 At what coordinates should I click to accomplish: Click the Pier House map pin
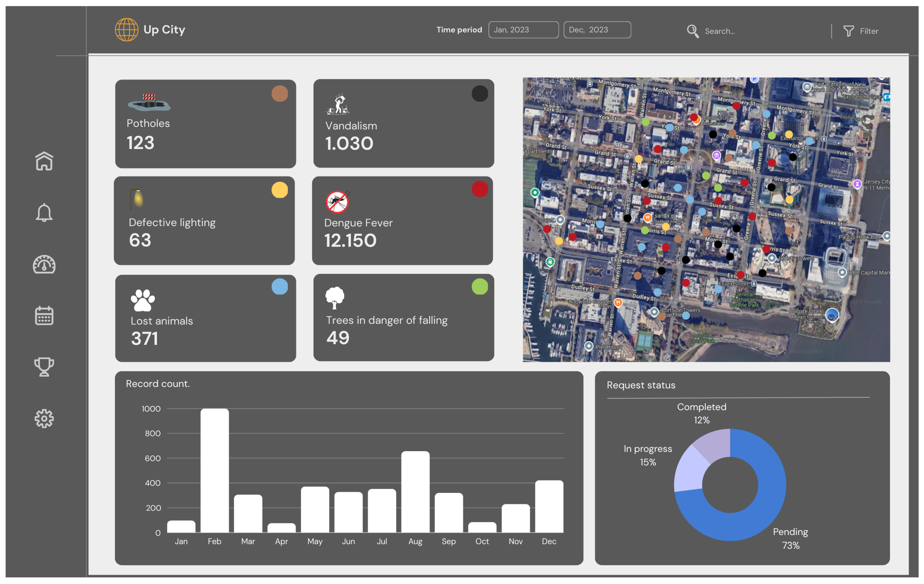tap(589, 346)
